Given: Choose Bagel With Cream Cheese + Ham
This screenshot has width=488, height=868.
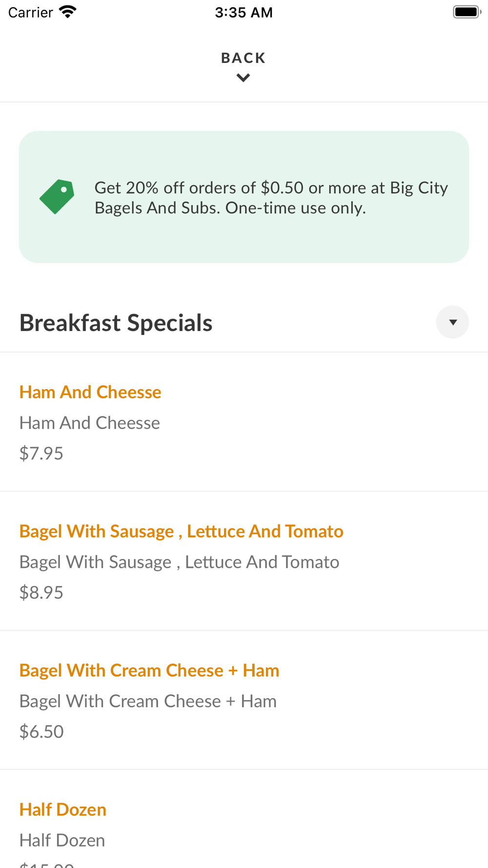Looking at the screenshot, I should [x=149, y=670].
